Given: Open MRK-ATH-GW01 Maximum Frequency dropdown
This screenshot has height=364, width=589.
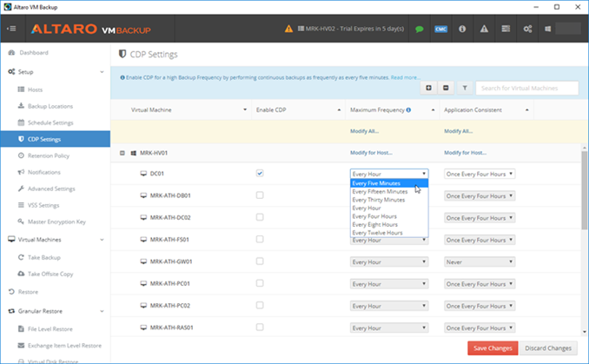Looking at the screenshot, I should 389,261.
